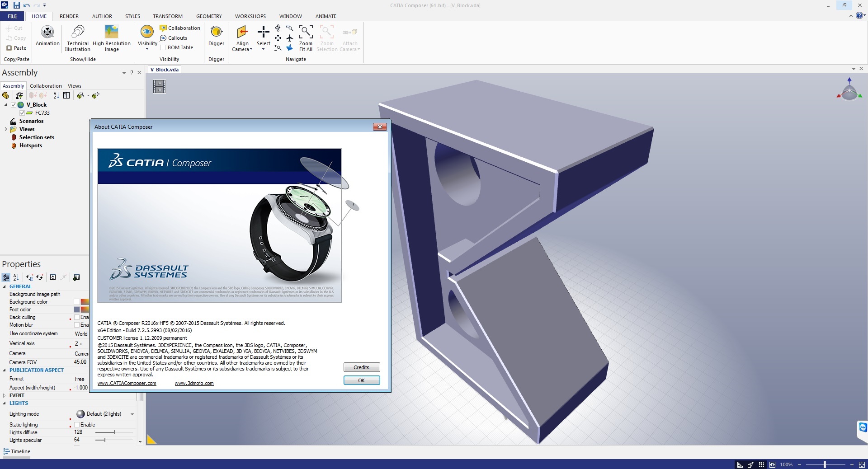Image resolution: width=868 pixels, height=469 pixels.
Task: Click the save icon in title bar
Action: pyautogui.click(x=16, y=5)
